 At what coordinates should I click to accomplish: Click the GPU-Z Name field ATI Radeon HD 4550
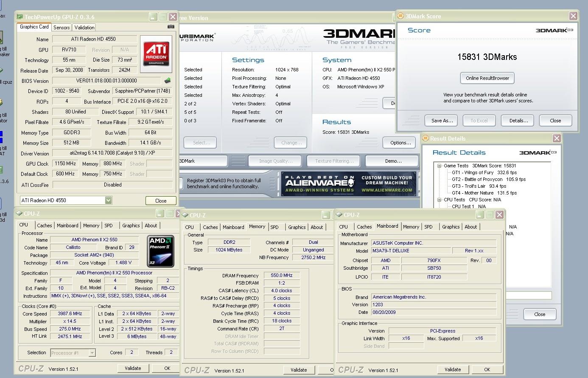pos(94,39)
